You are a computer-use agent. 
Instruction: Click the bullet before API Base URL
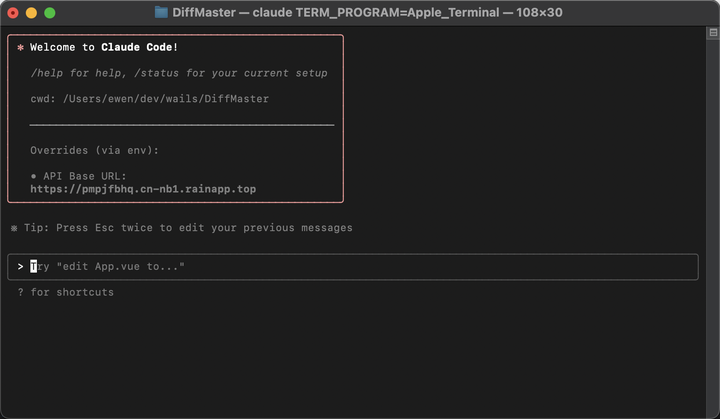(33, 176)
